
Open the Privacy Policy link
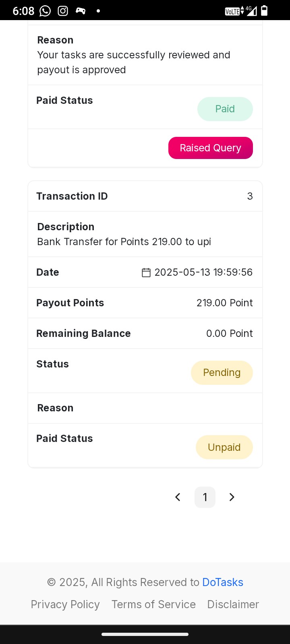click(x=65, y=605)
